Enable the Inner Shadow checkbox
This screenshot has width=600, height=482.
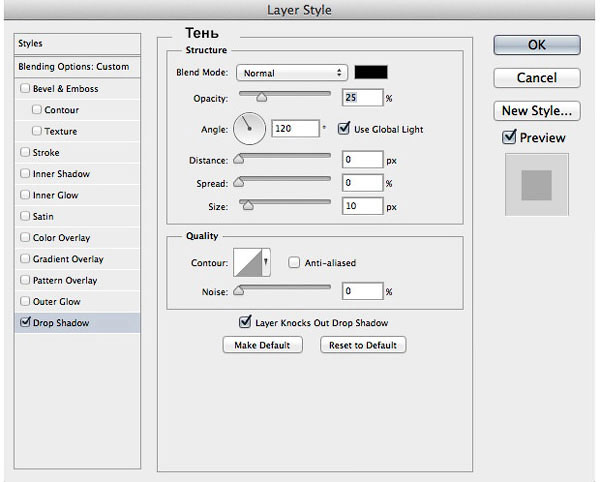tap(25, 173)
